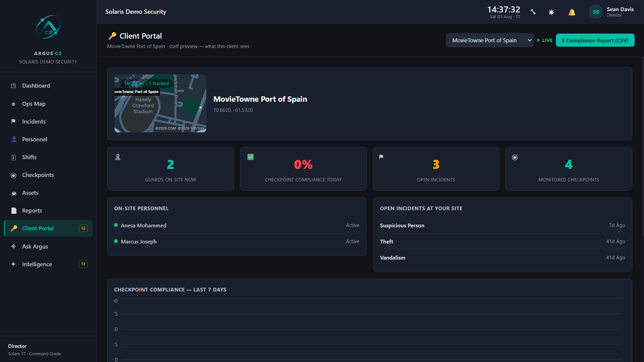Go to Dashboard menu item
The image size is (644, 362).
point(48,86)
